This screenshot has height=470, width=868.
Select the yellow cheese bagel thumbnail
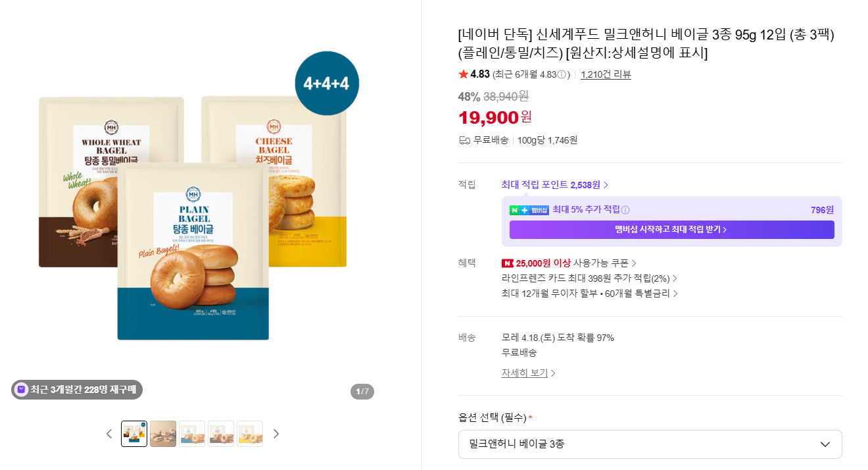(x=250, y=434)
